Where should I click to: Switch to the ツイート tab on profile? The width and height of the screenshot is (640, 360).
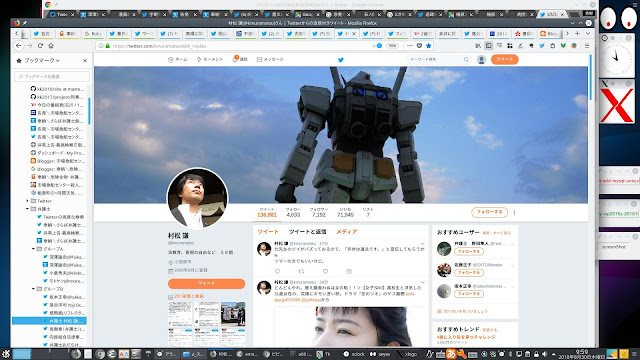268,231
